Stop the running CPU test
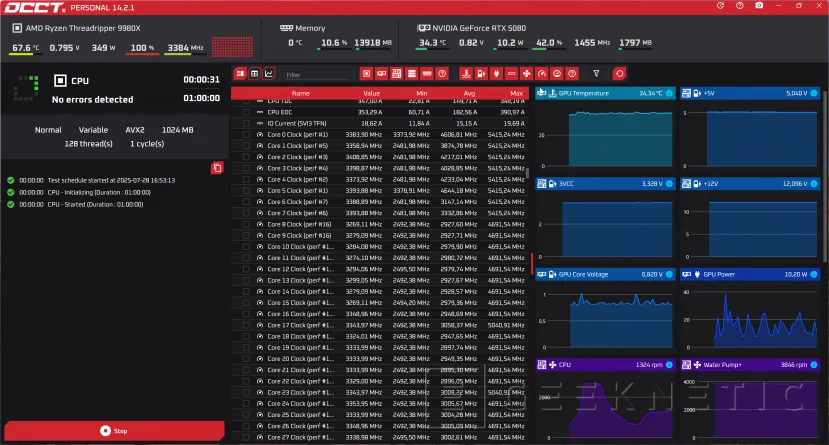829x445 pixels. [x=114, y=431]
